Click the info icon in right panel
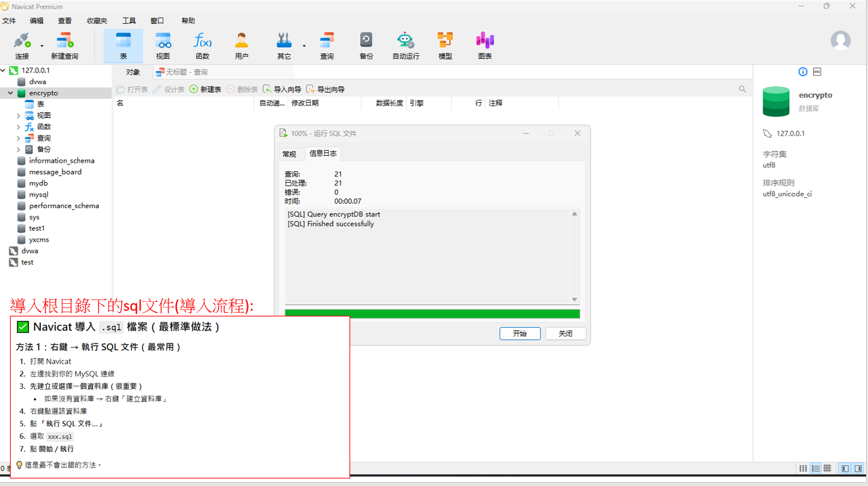The width and height of the screenshot is (868, 486). pyautogui.click(x=802, y=72)
